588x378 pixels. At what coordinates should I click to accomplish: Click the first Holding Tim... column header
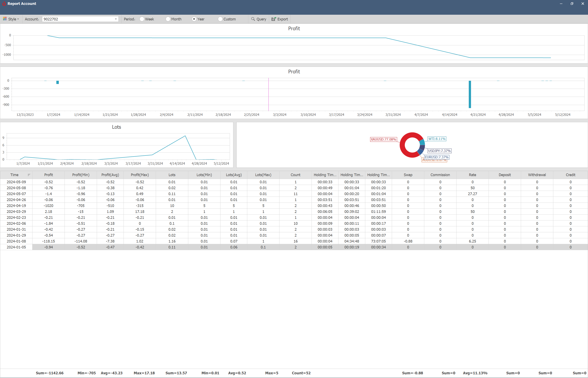(x=325, y=175)
